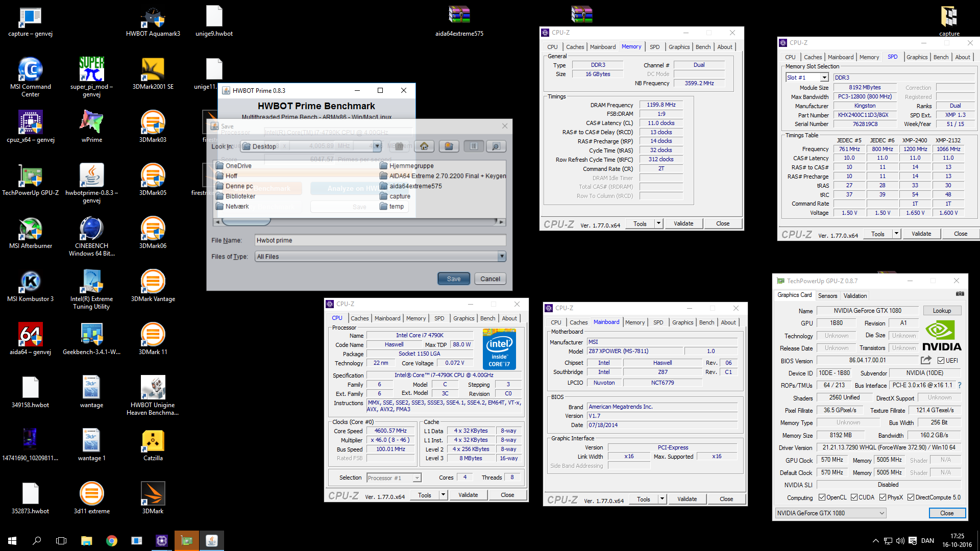Toggle OpenCL checkbox in GPU-Z
The width and height of the screenshot is (980, 551).
(822, 497)
